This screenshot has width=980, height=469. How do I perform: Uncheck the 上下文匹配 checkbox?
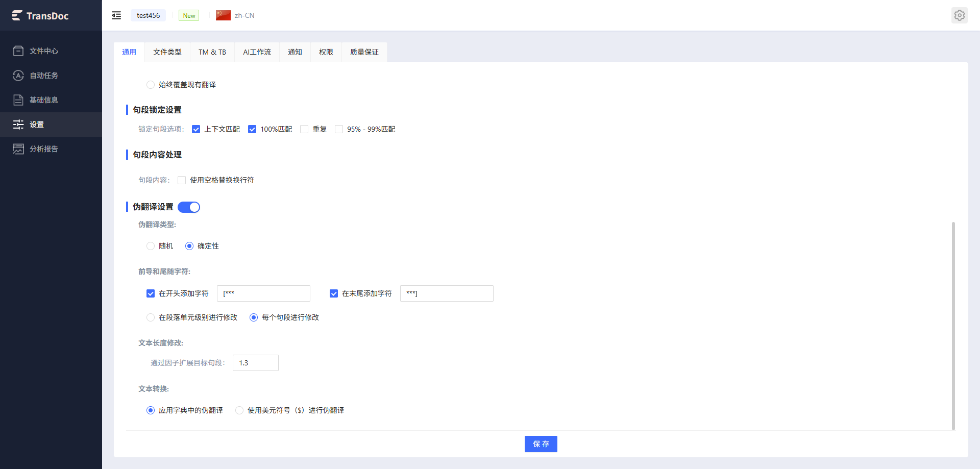tap(196, 129)
